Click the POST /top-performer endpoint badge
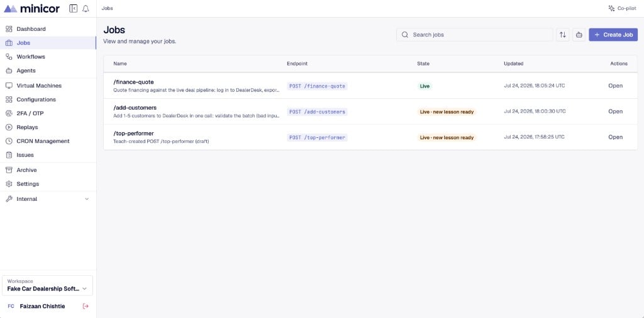Image resolution: width=644 pixels, height=318 pixels. click(317, 137)
